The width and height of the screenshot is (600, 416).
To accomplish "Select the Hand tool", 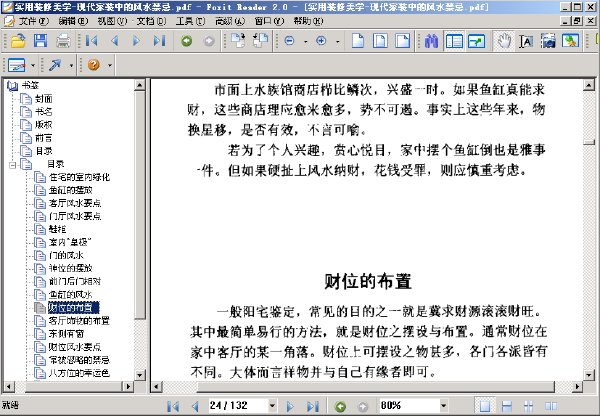I will [x=504, y=41].
